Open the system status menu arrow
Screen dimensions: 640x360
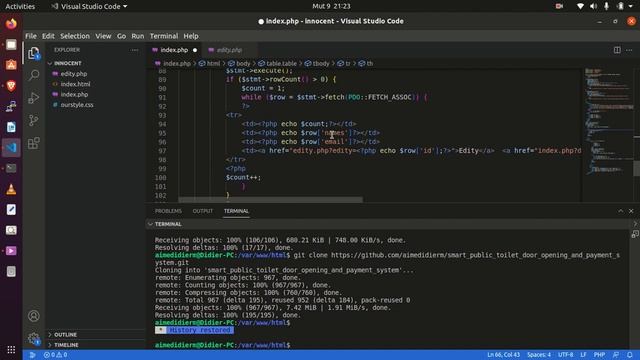click(x=631, y=6)
